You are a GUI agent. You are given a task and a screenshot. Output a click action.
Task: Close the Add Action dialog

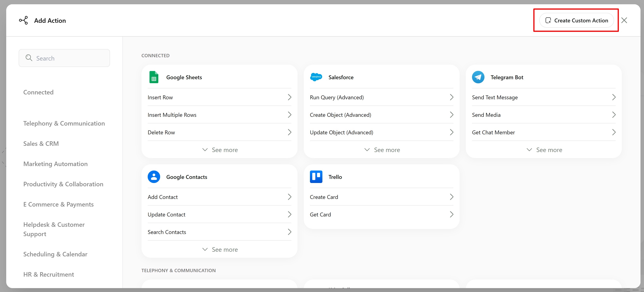point(624,20)
